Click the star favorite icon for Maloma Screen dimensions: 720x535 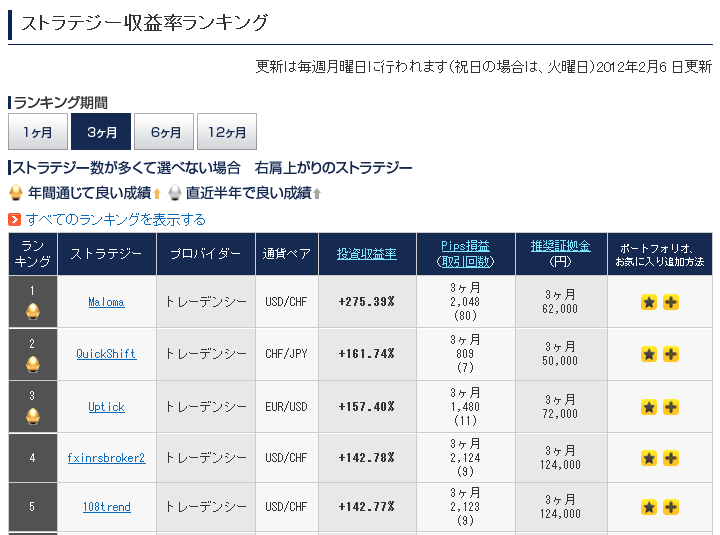(649, 301)
